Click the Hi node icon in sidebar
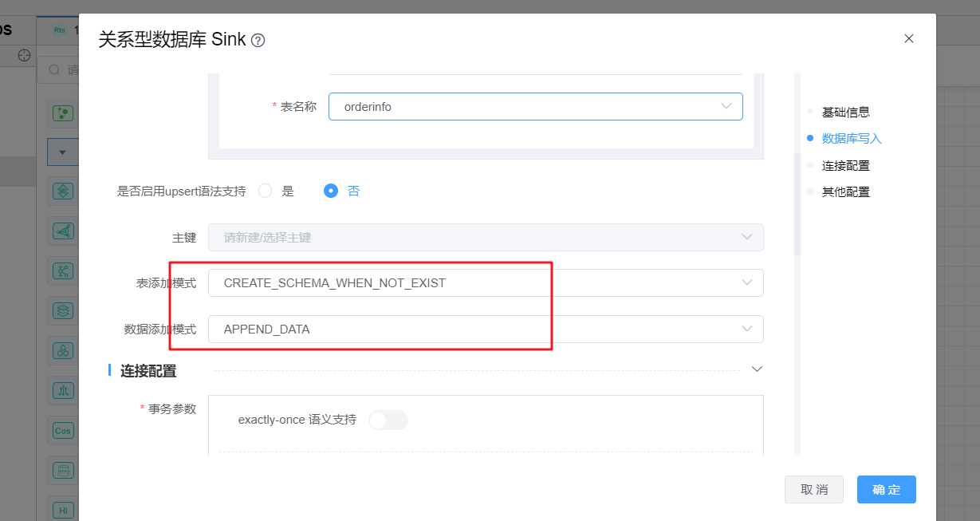980x521 pixels. pyautogui.click(x=62, y=509)
